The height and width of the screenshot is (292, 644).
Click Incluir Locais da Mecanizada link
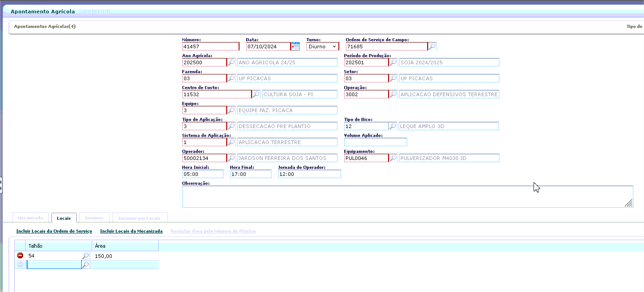pos(131,231)
